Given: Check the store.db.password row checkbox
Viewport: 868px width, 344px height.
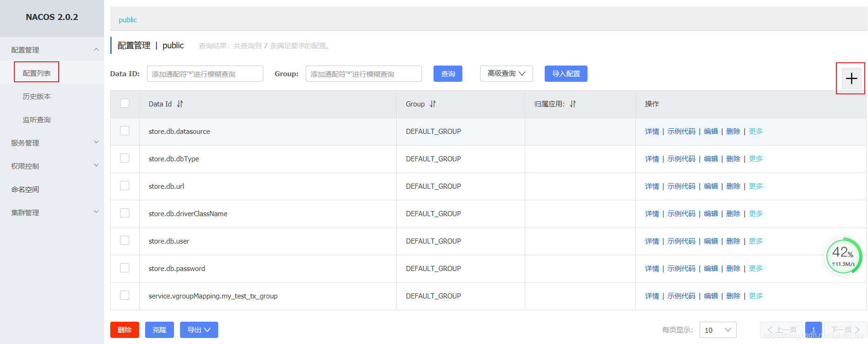Looking at the screenshot, I should pyautogui.click(x=125, y=268).
